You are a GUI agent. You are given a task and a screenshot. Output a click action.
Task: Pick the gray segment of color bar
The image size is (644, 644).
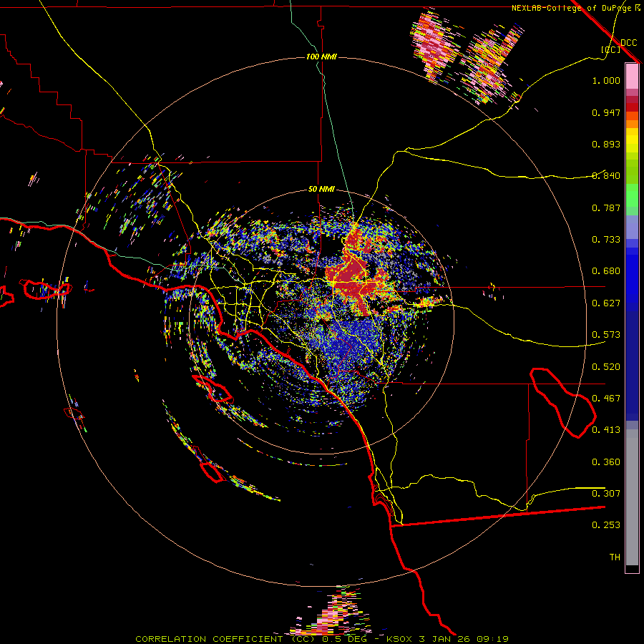(x=632, y=497)
